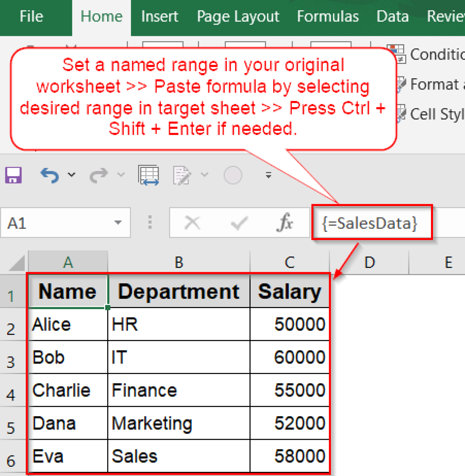
Task: Cancel formula entry with the X icon
Action: 192,223
